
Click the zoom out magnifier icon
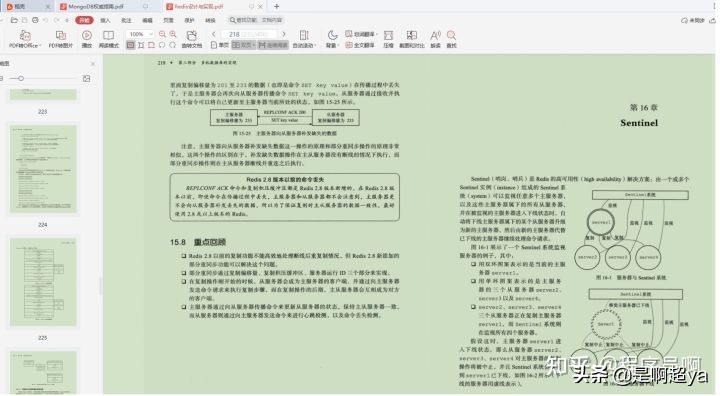click(x=162, y=34)
